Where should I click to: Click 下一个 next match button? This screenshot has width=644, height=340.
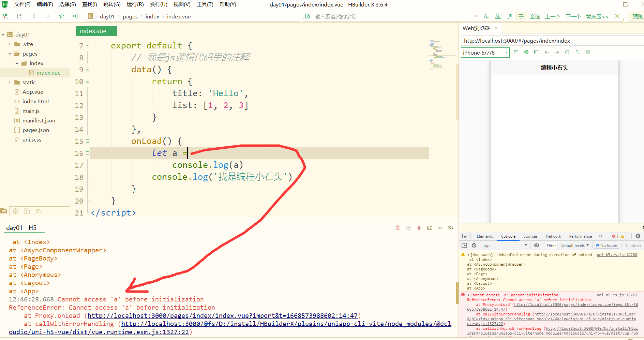[573, 16]
